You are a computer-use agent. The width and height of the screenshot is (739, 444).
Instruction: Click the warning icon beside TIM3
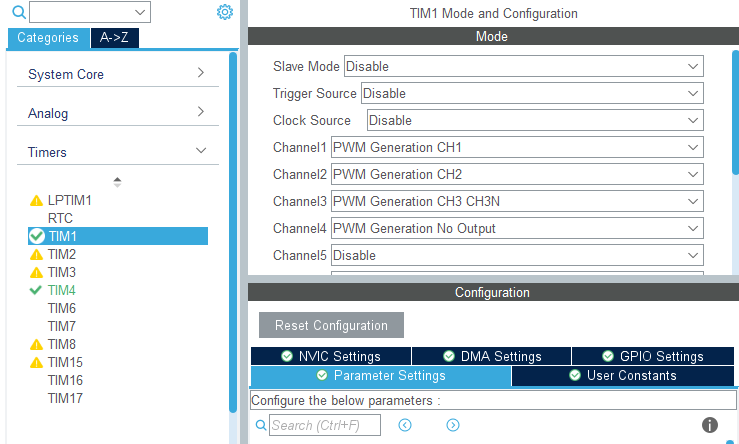tap(36, 272)
